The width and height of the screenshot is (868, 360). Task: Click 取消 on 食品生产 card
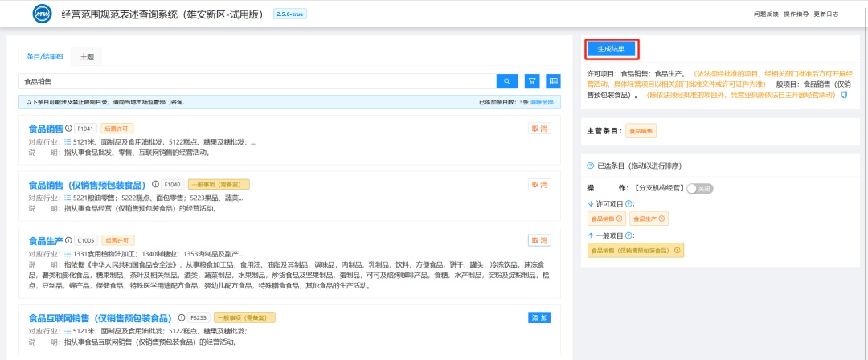(x=540, y=240)
